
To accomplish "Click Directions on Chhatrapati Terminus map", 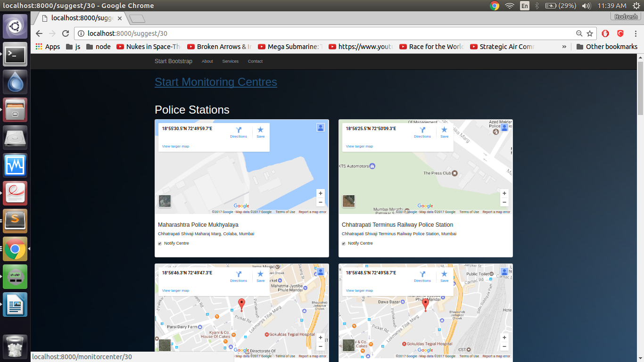I will [x=422, y=132].
